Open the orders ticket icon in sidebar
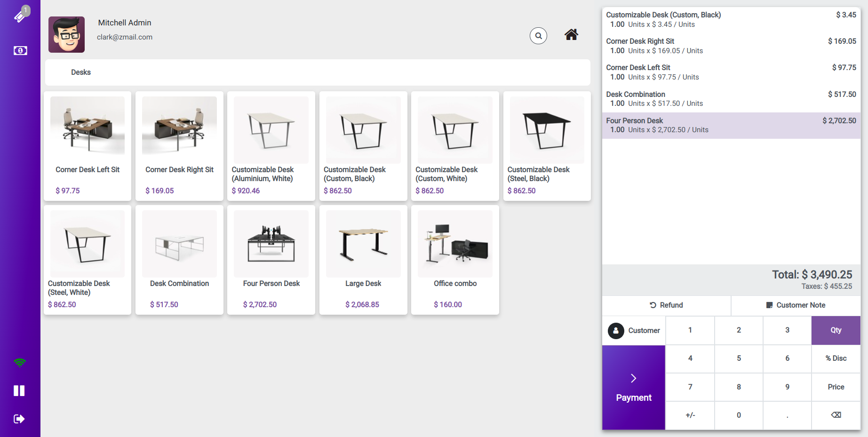Viewport: 868px width, 437px height. [x=20, y=16]
